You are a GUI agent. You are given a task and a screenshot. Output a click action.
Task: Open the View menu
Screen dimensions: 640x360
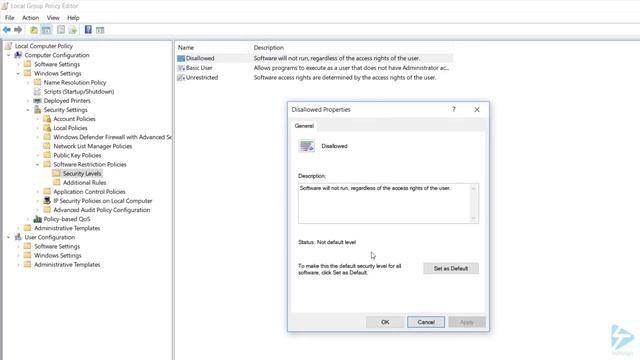[53, 18]
